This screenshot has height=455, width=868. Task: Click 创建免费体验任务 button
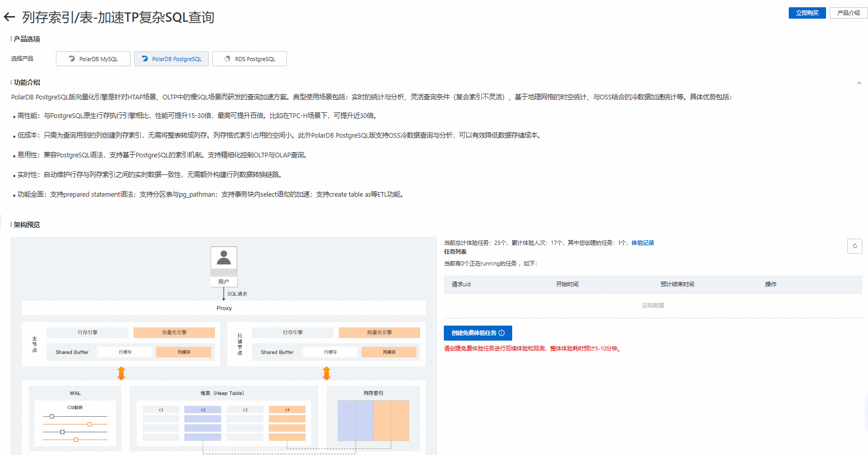pos(478,333)
